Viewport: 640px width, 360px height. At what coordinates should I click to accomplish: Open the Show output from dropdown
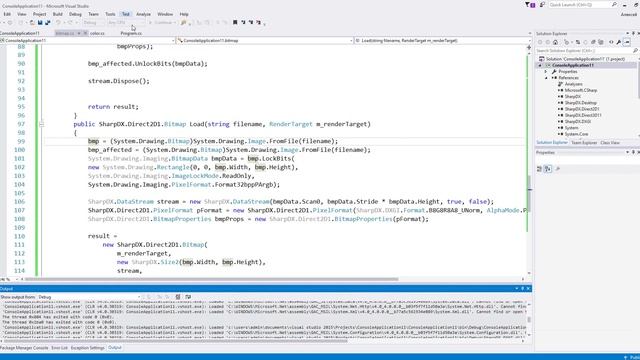89,297
